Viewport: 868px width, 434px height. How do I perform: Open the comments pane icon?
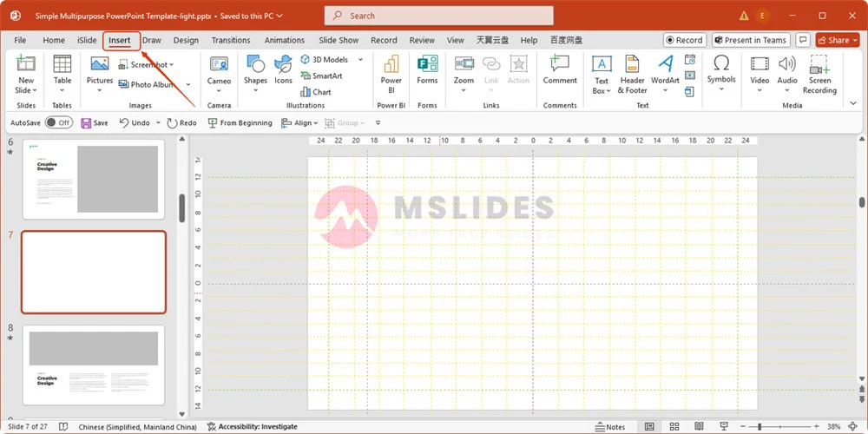coord(803,40)
